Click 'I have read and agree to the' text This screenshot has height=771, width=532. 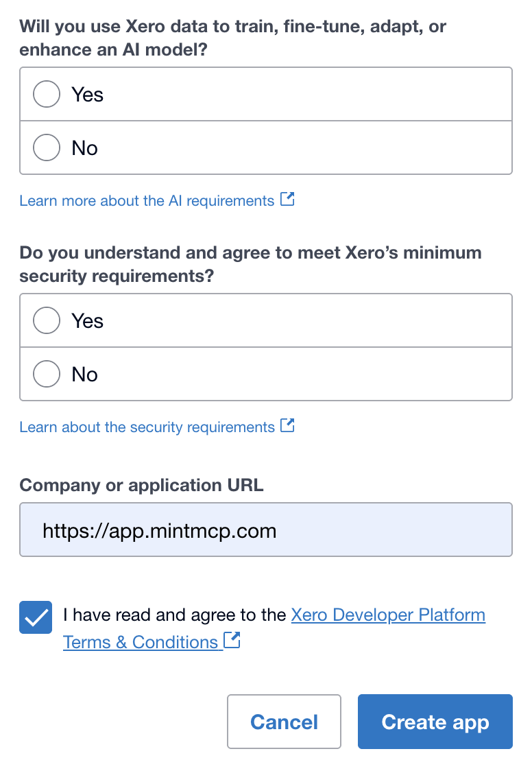[x=174, y=615]
